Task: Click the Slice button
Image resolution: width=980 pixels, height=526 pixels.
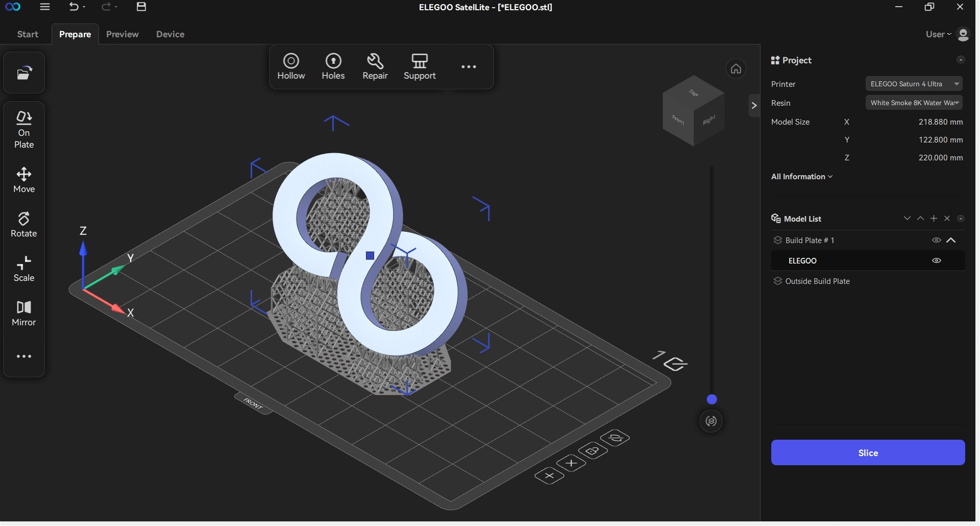Action: pos(868,452)
